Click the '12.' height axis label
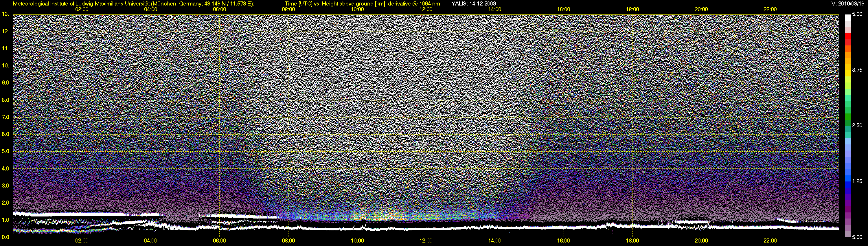The width and height of the screenshot is (868, 246). tap(5, 31)
